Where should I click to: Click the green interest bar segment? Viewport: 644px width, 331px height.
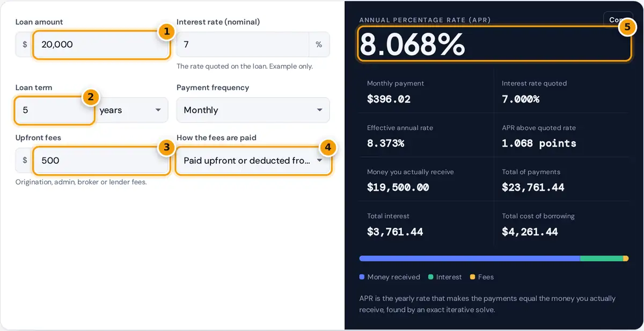[x=602, y=258]
